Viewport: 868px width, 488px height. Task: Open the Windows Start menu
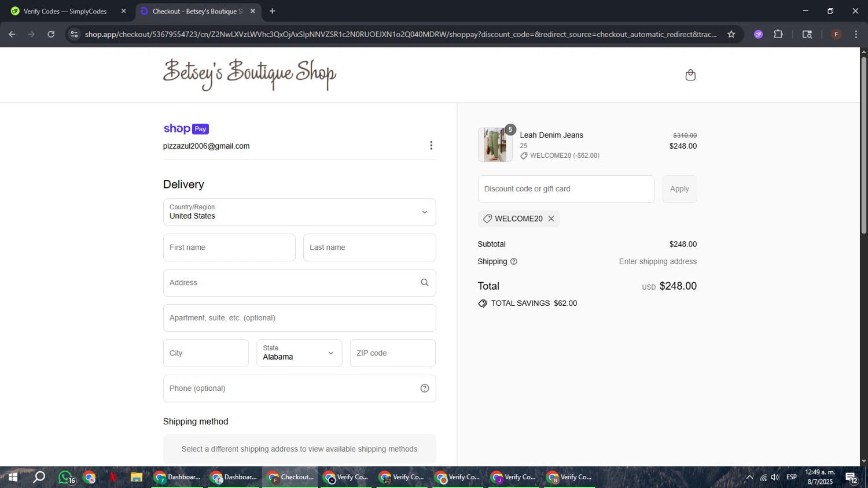(12, 478)
